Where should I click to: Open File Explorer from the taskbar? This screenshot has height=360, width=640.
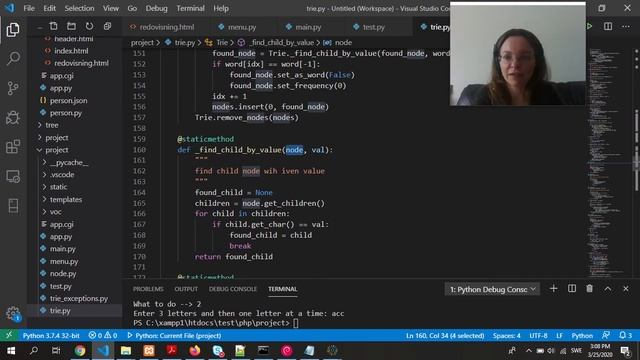click(x=126, y=351)
